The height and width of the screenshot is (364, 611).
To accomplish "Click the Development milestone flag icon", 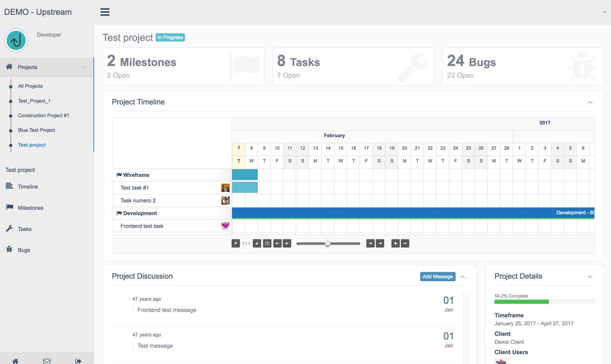I will click(119, 213).
